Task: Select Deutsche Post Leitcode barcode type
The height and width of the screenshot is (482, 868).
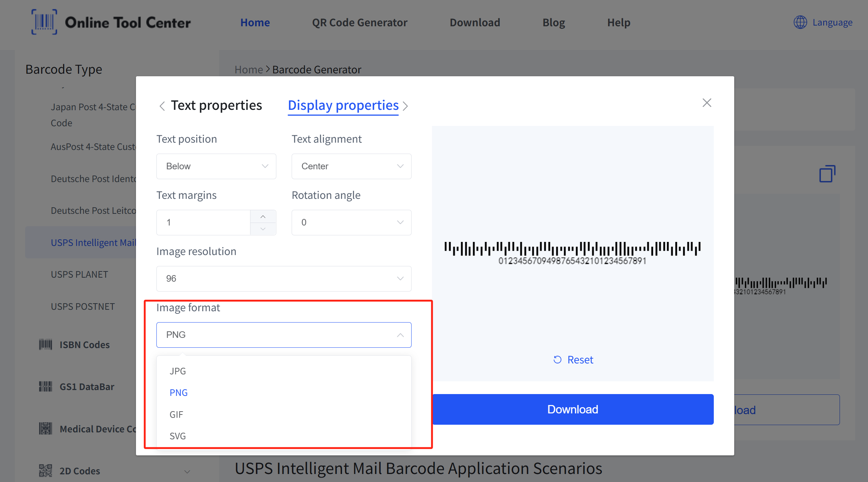Action: pyautogui.click(x=93, y=211)
